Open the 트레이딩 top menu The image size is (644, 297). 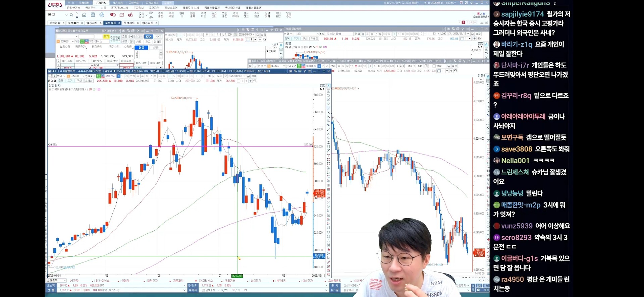[x=84, y=3]
